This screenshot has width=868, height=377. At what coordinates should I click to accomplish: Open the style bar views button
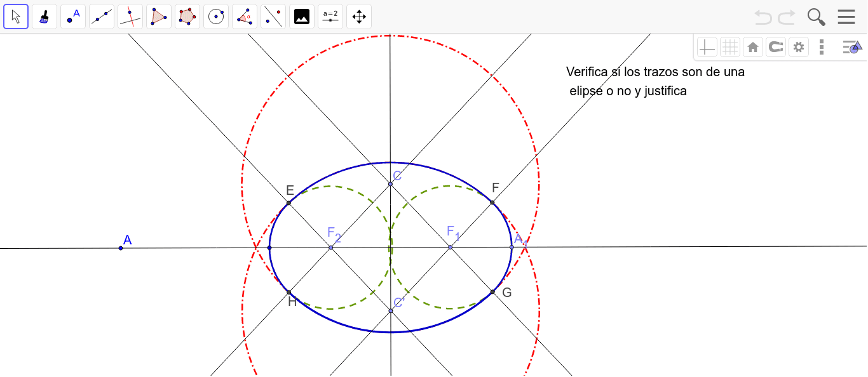pyautogui.click(x=851, y=47)
